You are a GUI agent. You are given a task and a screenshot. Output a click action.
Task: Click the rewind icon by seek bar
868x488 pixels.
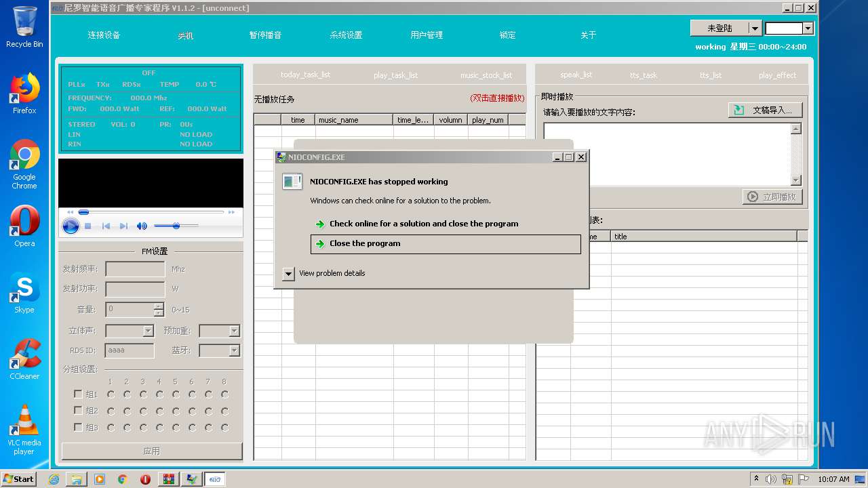click(x=70, y=212)
